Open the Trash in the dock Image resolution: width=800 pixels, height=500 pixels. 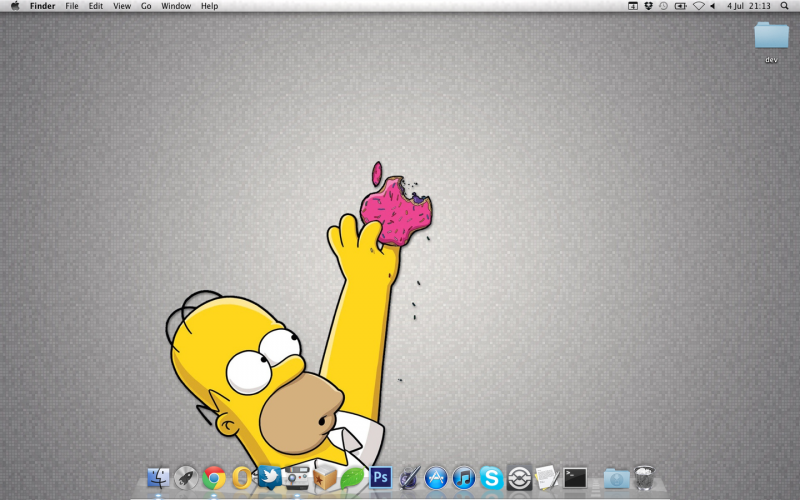click(644, 478)
